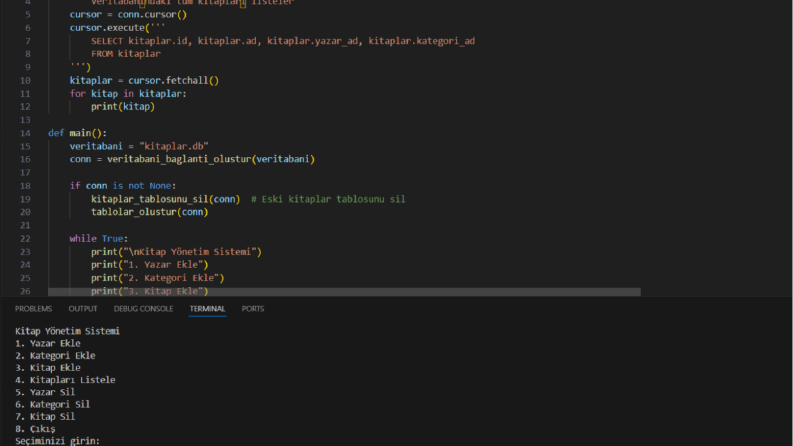Image resolution: width=793 pixels, height=446 pixels.
Task: Click 'tablolar_olustur(conn)' code line
Action: click(x=150, y=212)
